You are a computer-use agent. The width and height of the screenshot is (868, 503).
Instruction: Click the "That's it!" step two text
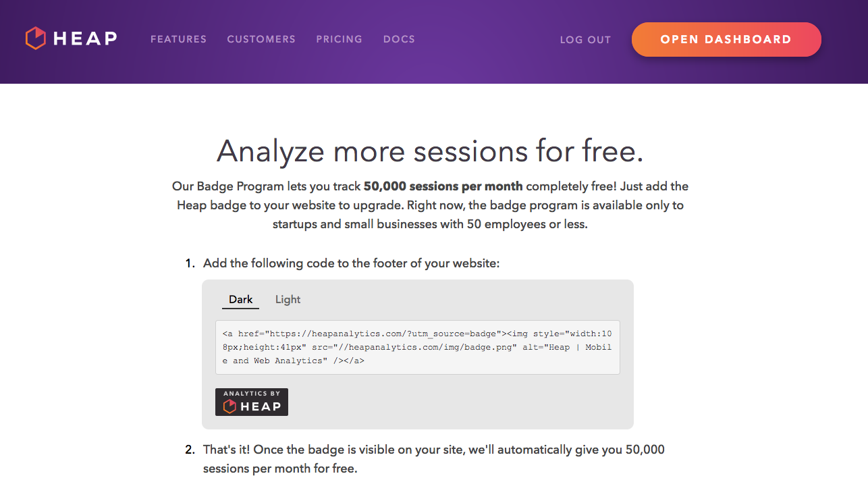[x=434, y=458]
